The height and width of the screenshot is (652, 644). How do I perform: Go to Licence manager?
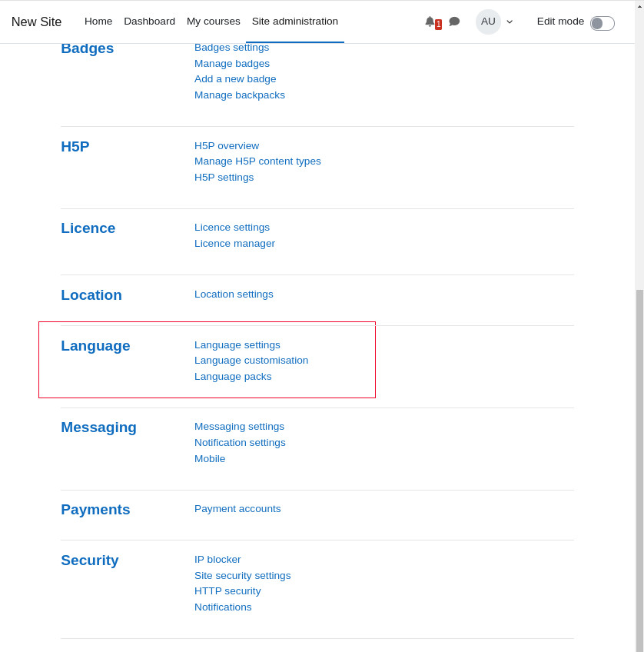click(234, 244)
